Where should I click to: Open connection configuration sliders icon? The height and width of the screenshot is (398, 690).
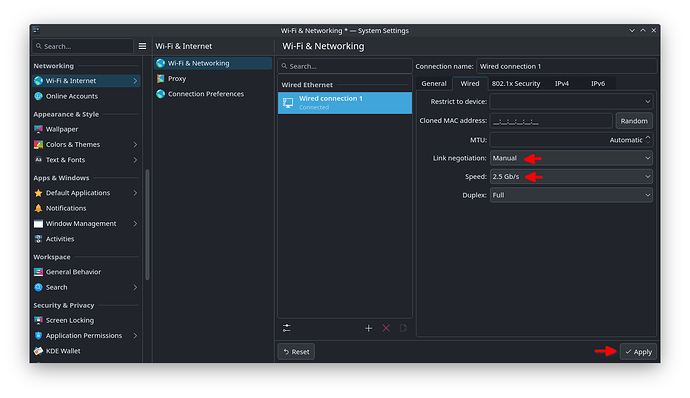286,328
